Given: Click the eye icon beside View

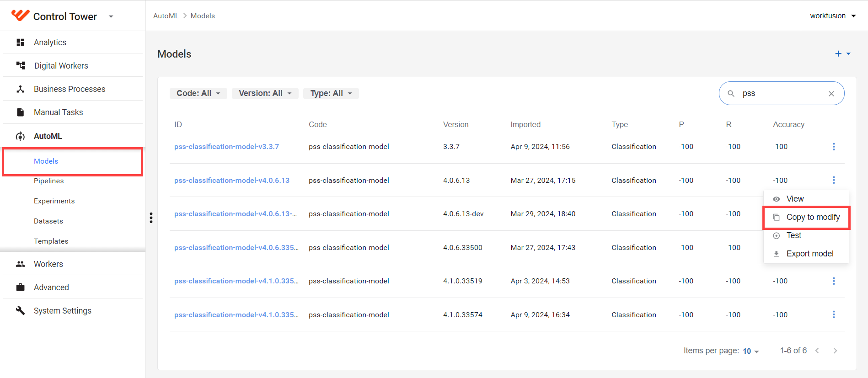Looking at the screenshot, I should [x=777, y=199].
